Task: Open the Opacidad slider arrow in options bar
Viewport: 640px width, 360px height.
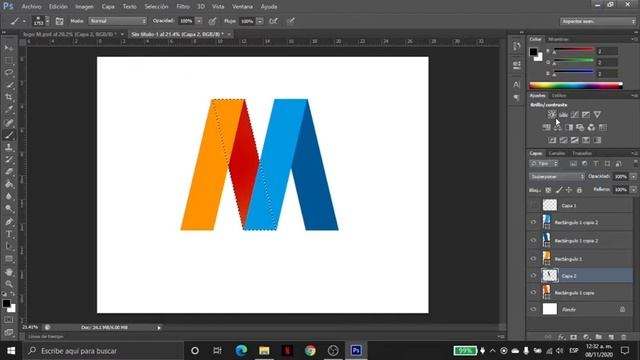Action: click(x=198, y=21)
